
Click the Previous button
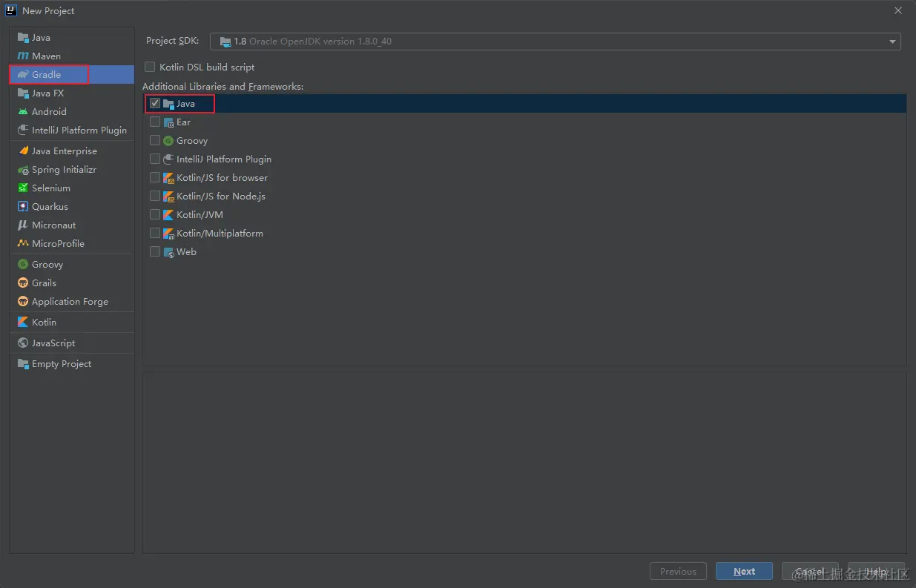pos(678,571)
